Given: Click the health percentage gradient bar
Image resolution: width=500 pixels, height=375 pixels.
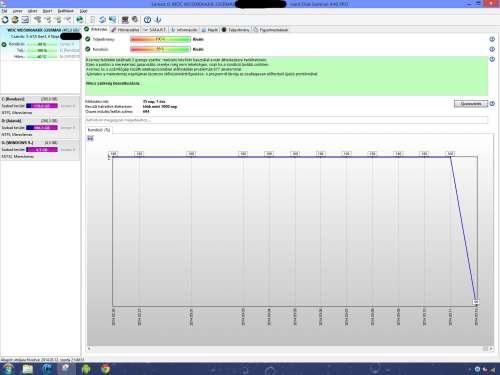Looking at the screenshot, I should 160,49.
